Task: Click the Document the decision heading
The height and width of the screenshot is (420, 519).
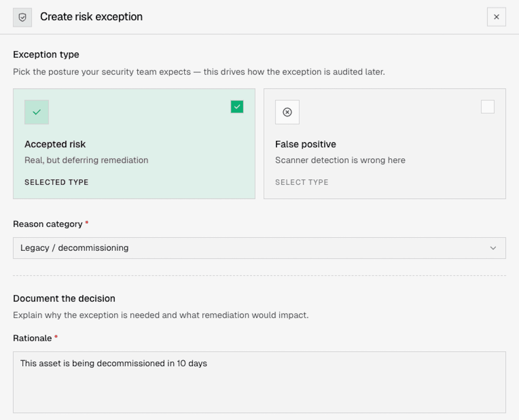Action: tap(64, 299)
